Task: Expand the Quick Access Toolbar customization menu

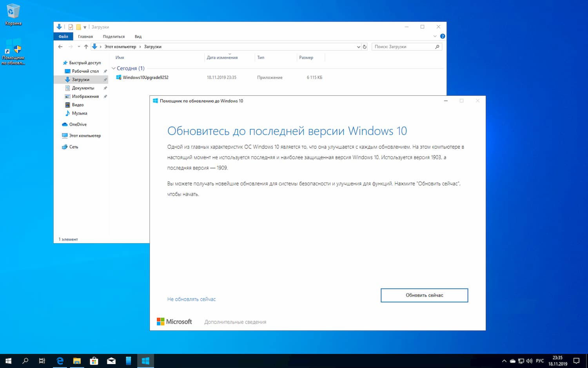Action: coord(85,27)
